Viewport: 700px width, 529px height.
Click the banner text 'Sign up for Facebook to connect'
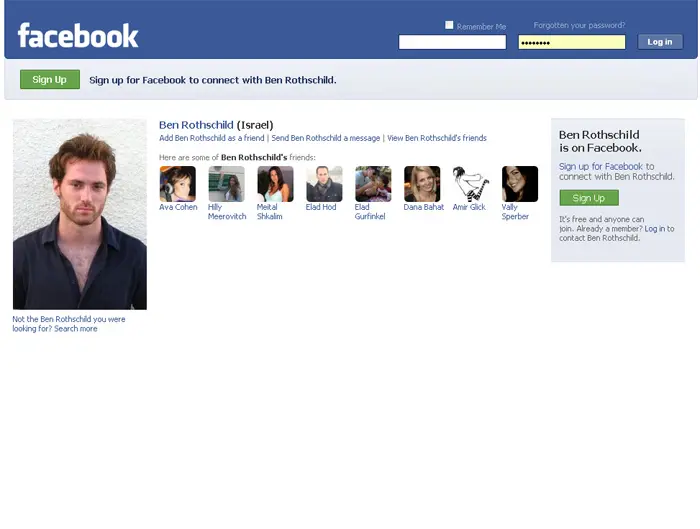point(212,80)
